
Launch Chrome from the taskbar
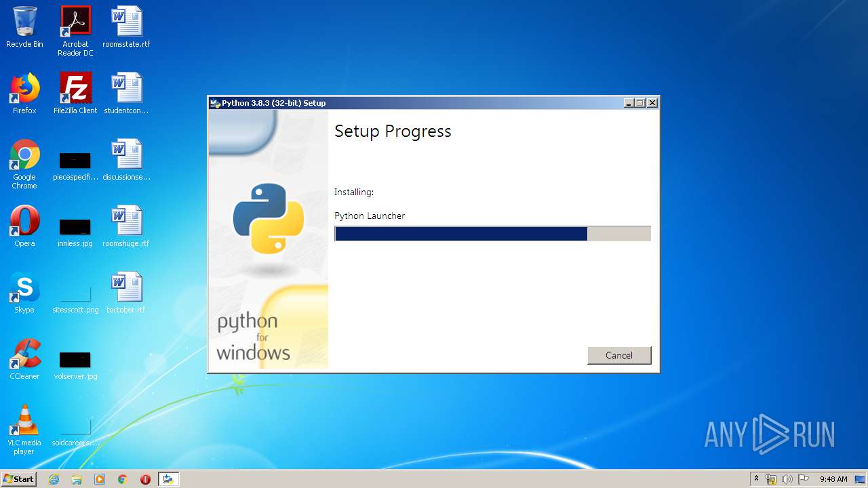[122, 479]
